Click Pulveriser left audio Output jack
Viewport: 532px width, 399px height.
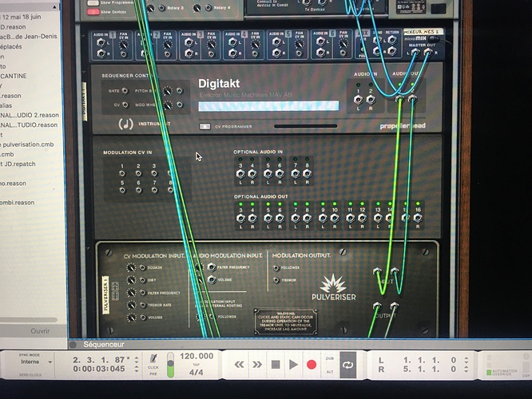[x=377, y=306]
